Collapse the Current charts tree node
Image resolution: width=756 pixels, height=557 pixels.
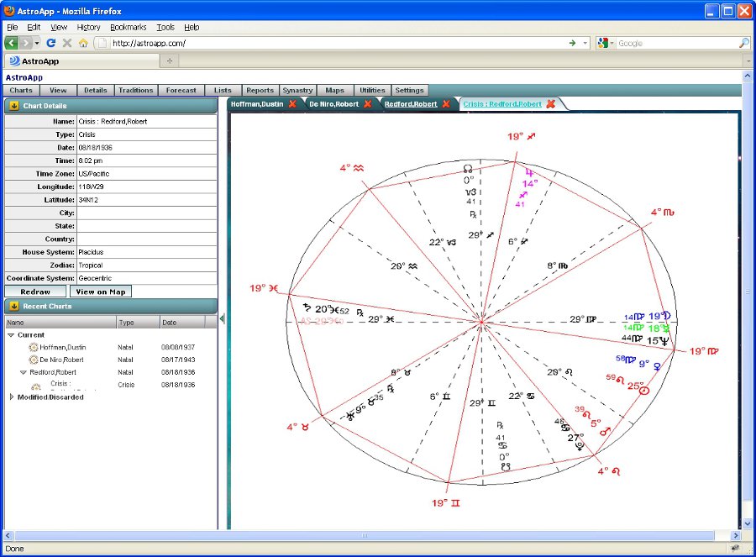click(9, 334)
